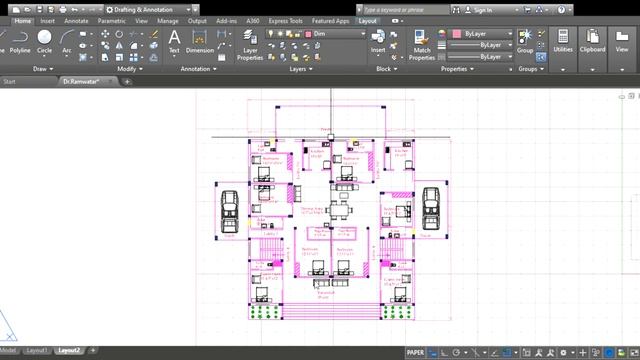Screen dimensions: 640x360
Task: Activate the Erase tool in Modify panel
Action: 154,34
